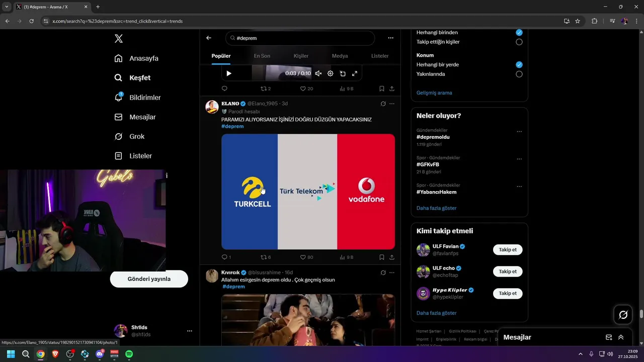Select Takip ettiğin kişiler radio option
The width and height of the screenshot is (644, 362).
[x=519, y=42]
